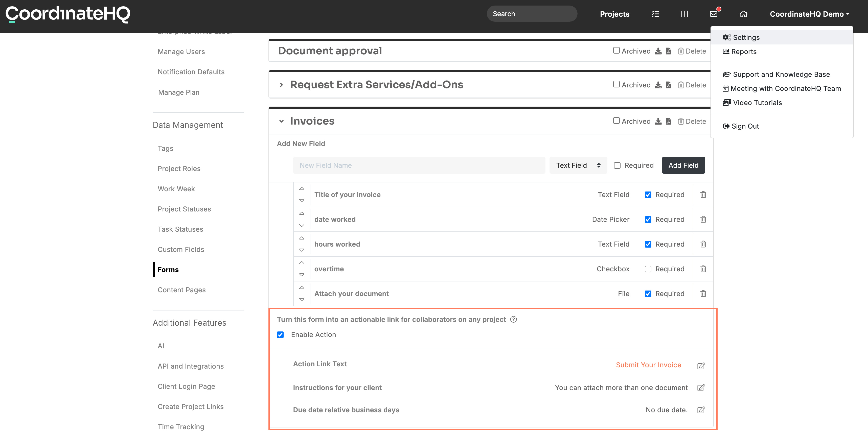Delete the 'overtime' field
The height and width of the screenshot is (432, 868).
(703, 269)
